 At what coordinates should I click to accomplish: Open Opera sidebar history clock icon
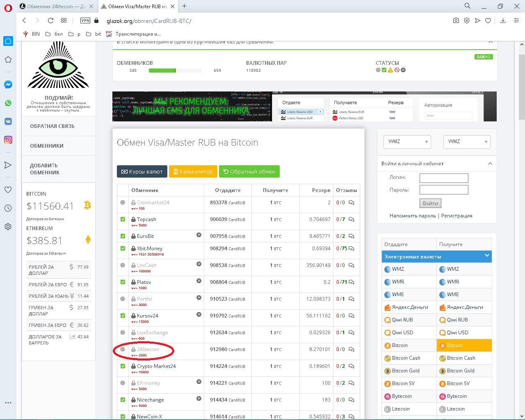tap(8, 208)
